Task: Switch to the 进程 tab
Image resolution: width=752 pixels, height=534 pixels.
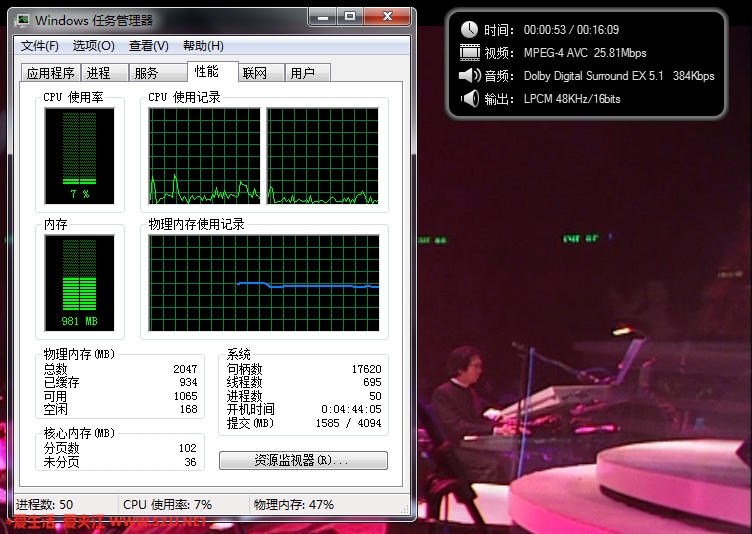Action: [x=105, y=73]
